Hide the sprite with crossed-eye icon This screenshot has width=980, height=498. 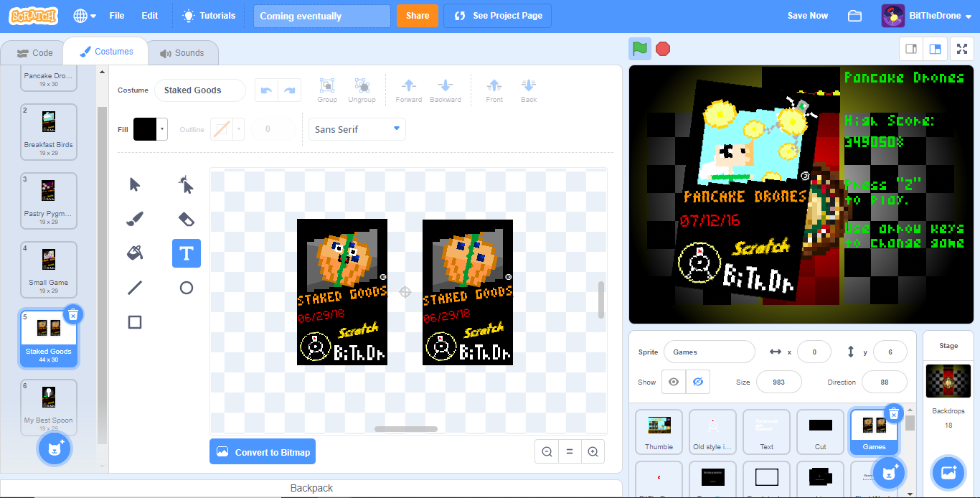697,382
